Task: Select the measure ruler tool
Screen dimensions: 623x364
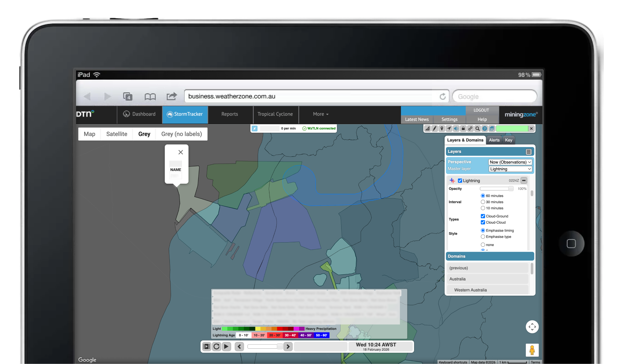Action: [428, 129]
